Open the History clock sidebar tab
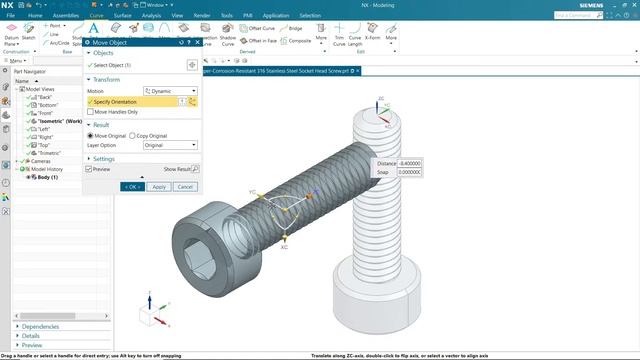Image resolution: width=640 pixels, height=360 pixels. (6, 182)
